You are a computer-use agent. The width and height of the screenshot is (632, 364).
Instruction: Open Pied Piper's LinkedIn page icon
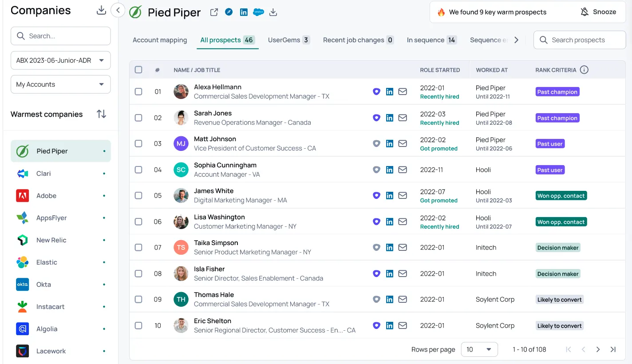[x=244, y=12]
